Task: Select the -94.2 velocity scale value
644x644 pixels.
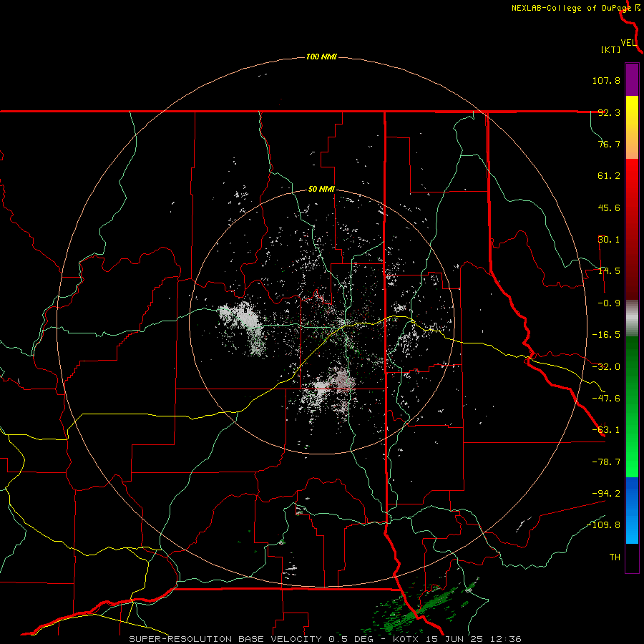Action: click(606, 493)
